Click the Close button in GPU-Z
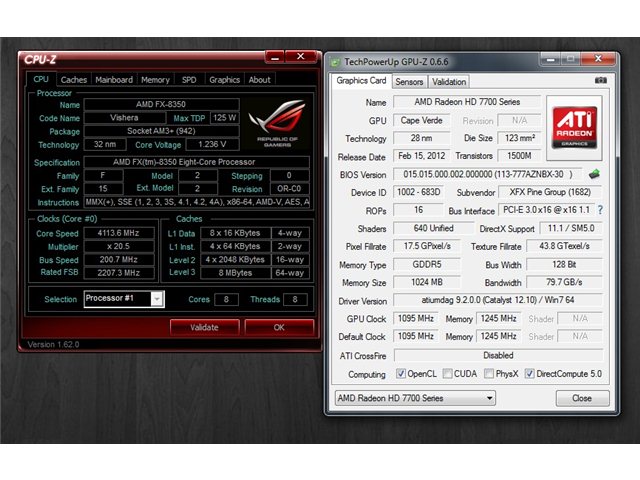This screenshot has height=480, width=640. click(x=582, y=398)
